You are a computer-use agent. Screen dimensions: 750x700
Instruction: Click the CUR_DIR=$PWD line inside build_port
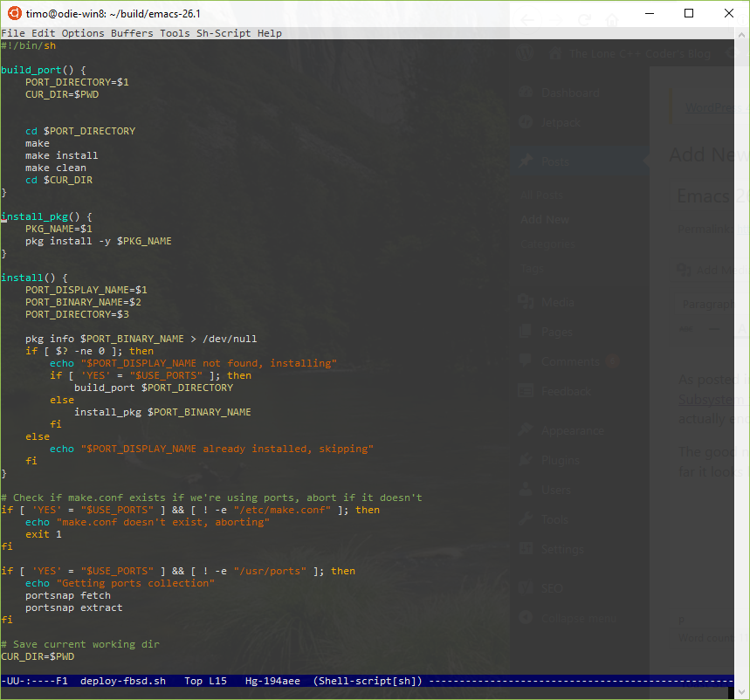(62, 94)
